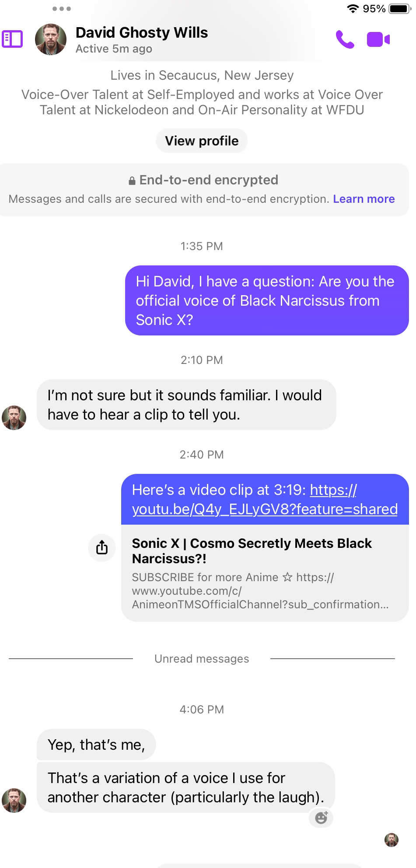
Task: Tap the Wi-Fi status icon
Action: click(353, 9)
